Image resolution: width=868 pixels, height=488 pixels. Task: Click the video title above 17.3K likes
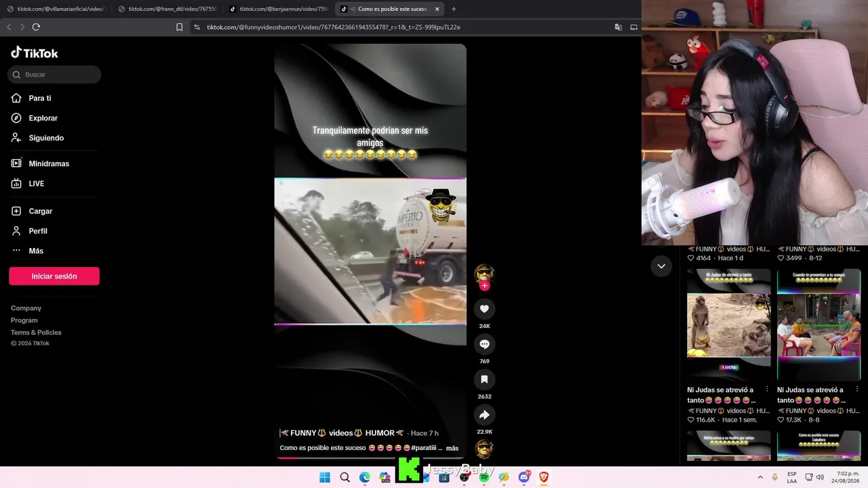811,395
